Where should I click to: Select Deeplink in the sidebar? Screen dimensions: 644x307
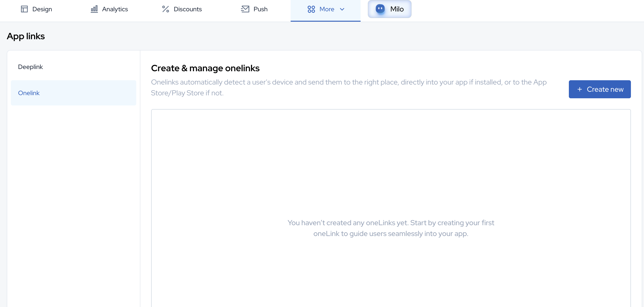pyautogui.click(x=30, y=67)
